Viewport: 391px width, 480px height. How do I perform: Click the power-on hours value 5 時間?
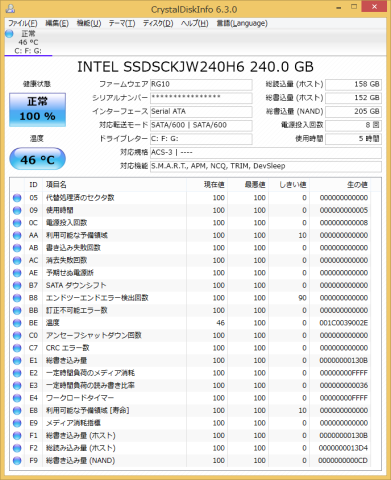[x=353, y=139]
